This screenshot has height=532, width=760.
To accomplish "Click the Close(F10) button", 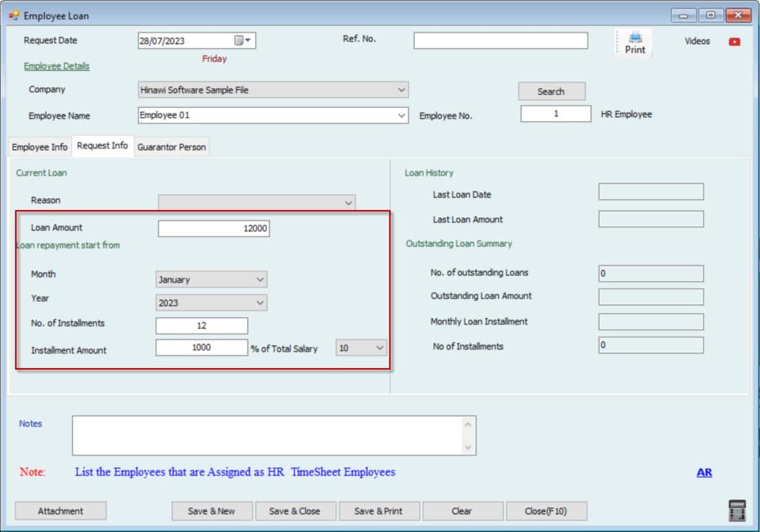I will [546, 510].
